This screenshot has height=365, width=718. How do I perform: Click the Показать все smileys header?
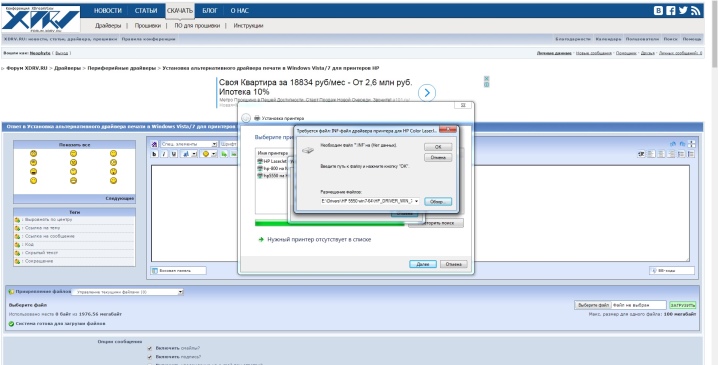[74, 145]
